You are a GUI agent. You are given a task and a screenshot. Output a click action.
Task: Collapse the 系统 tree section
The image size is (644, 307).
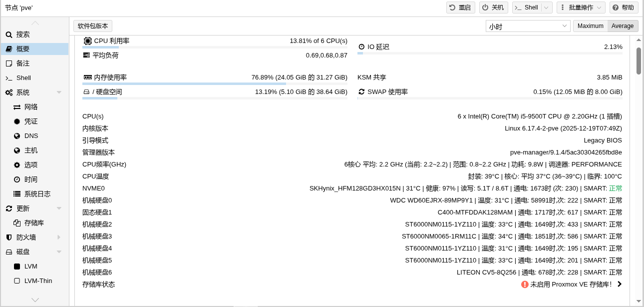(x=59, y=92)
